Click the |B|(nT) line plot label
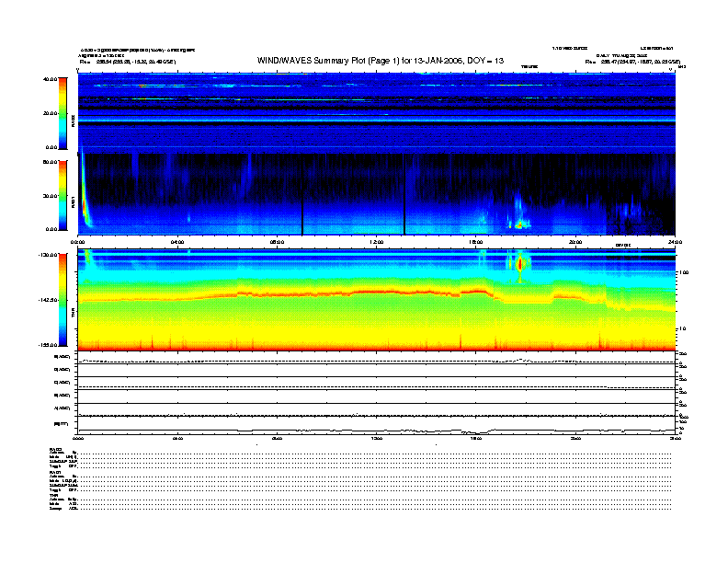This screenshot has width=728, height=563. point(62,424)
